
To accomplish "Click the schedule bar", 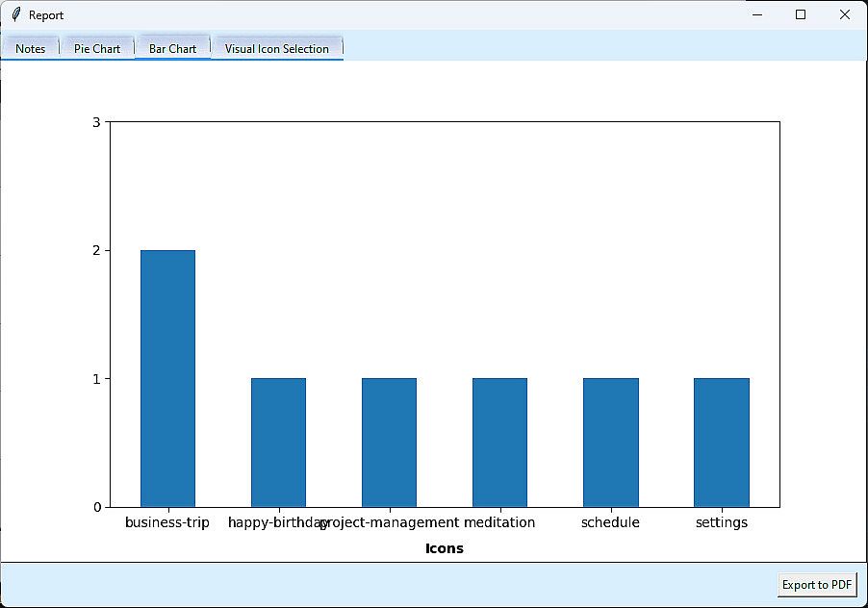I will tap(610, 443).
